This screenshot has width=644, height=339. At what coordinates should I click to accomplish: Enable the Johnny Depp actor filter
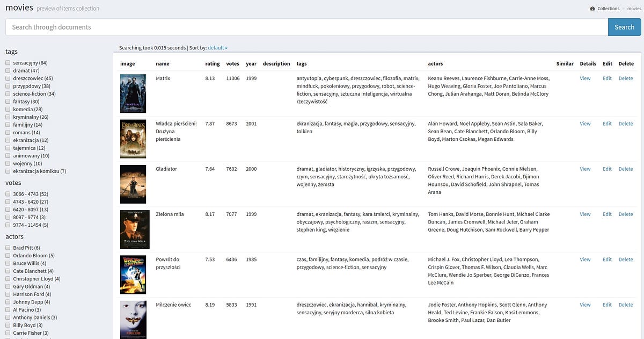8,302
